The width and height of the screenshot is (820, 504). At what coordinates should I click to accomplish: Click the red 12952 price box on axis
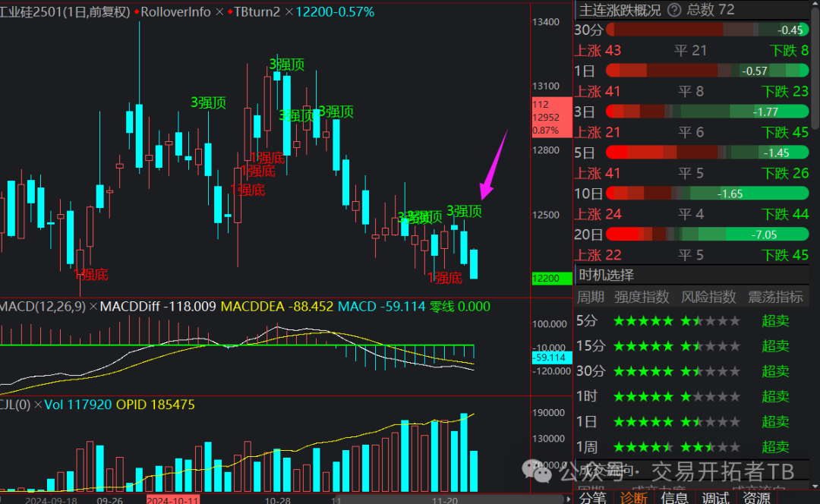pyautogui.click(x=552, y=117)
